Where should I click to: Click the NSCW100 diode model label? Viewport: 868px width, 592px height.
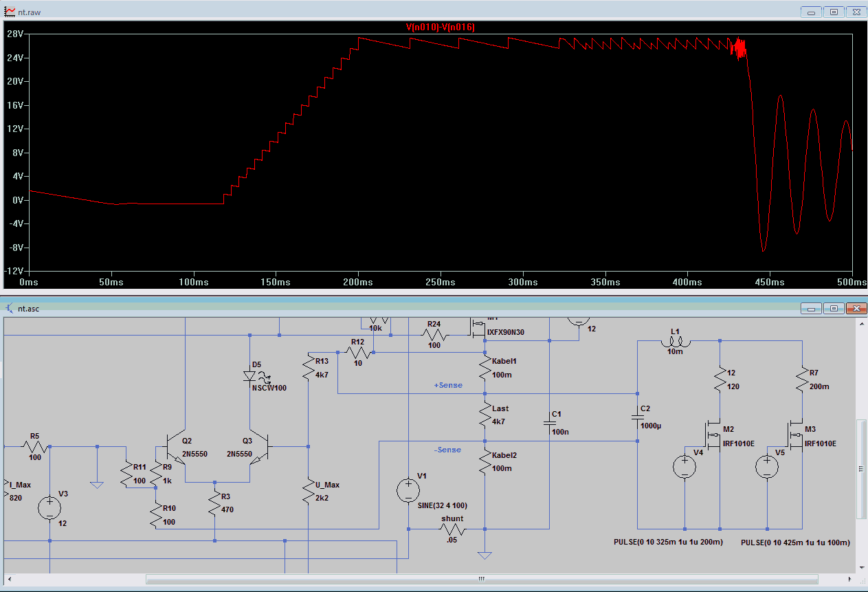[x=269, y=388]
